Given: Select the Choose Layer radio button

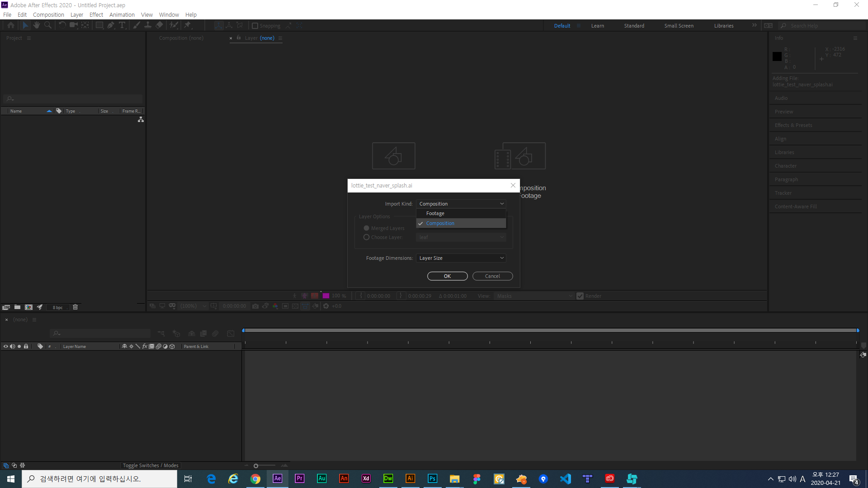Looking at the screenshot, I should (x=367, y=237).
